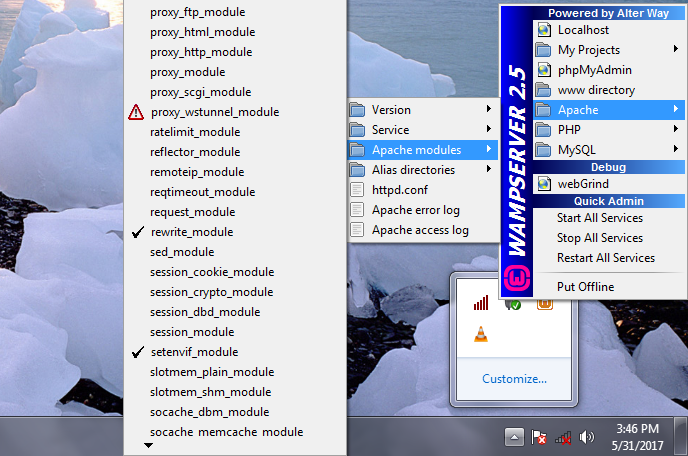Click the VLC cone icon in tray popup
Image resolution: width=688 pixels, height=456 pixels.
click(x=481, y=334)
